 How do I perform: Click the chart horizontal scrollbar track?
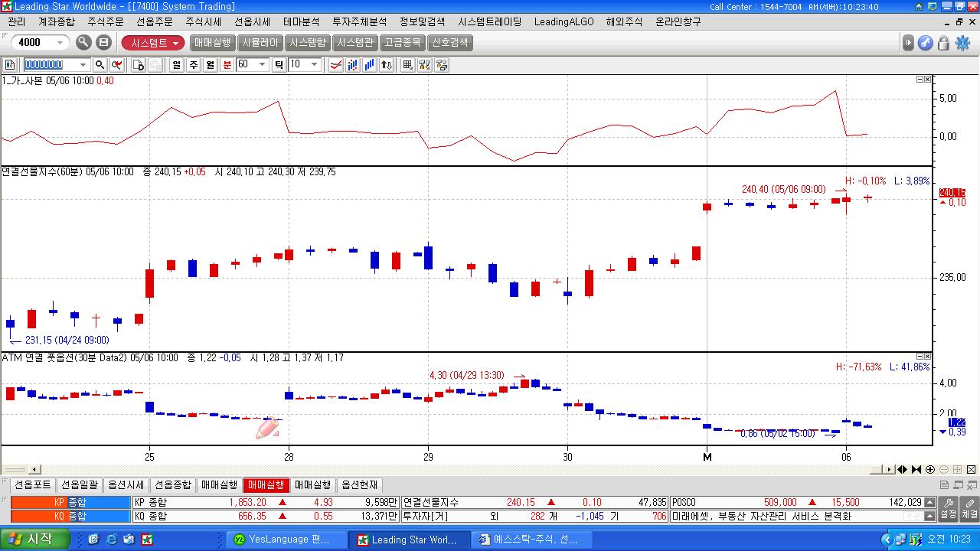pos(459,469)
